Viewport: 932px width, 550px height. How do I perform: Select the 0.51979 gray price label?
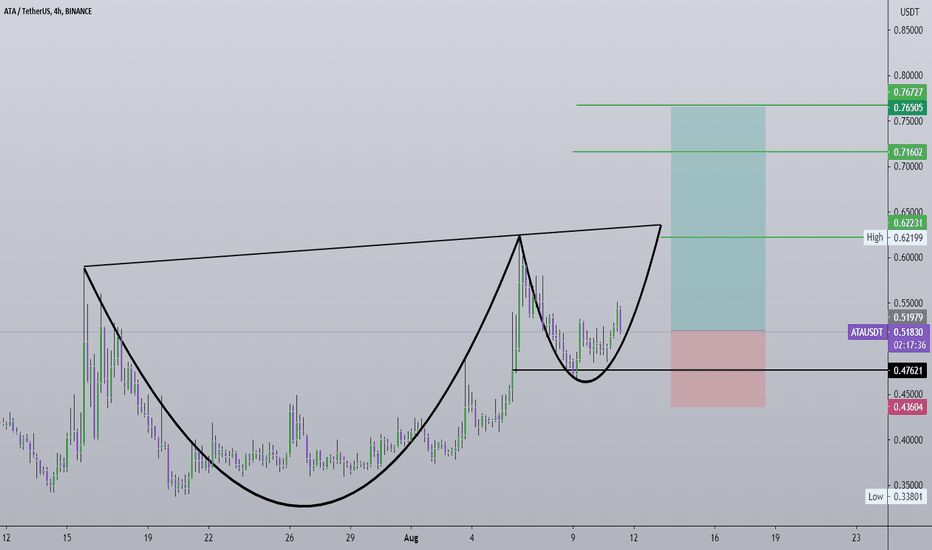coord(908,318)
